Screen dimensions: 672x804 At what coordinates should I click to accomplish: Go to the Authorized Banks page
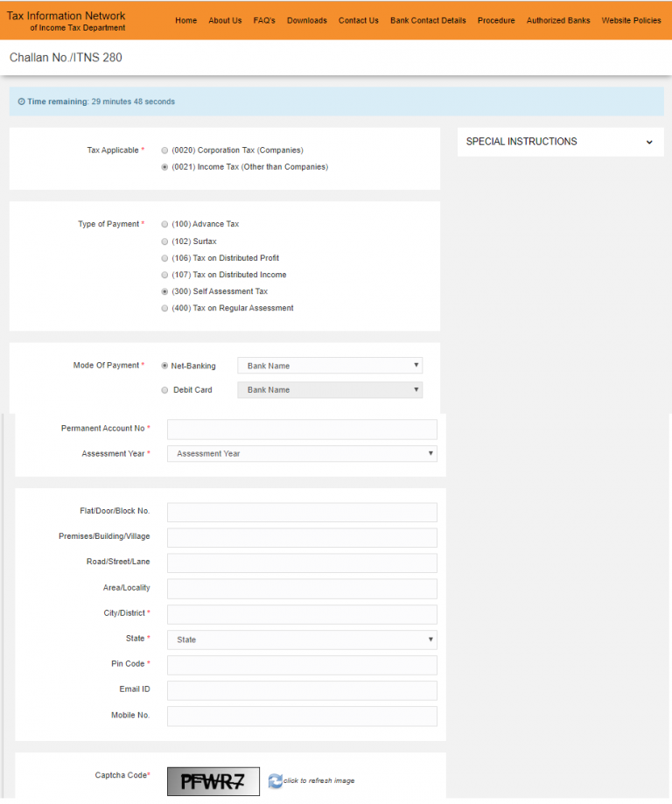coord(557,21)
